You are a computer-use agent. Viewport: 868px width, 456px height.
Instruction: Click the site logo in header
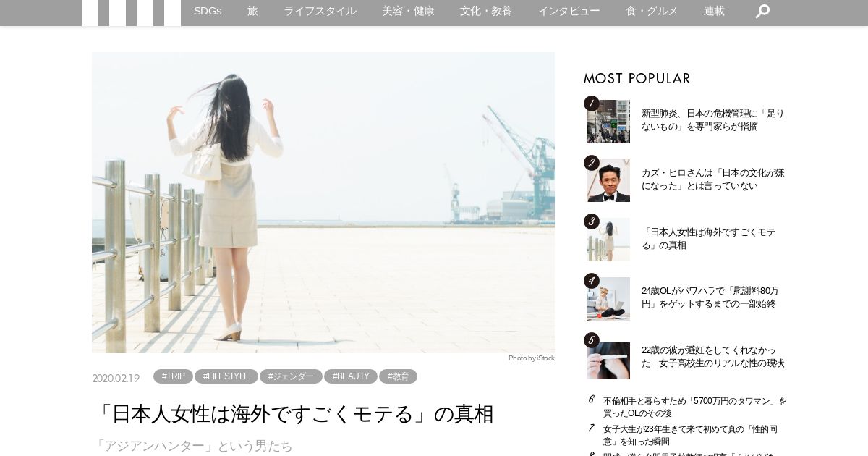131,13
